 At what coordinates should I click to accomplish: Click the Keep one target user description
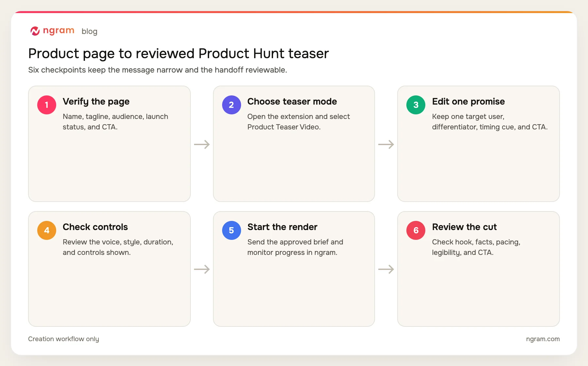click(490, 122)
